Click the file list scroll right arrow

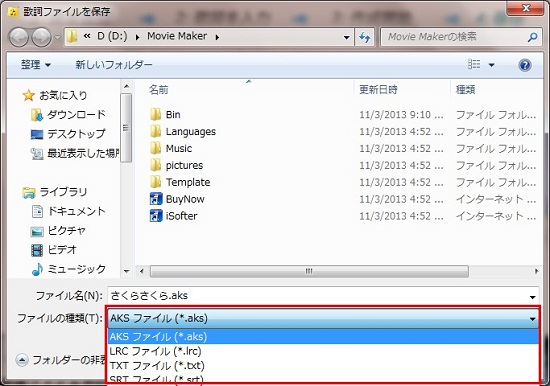536,271
